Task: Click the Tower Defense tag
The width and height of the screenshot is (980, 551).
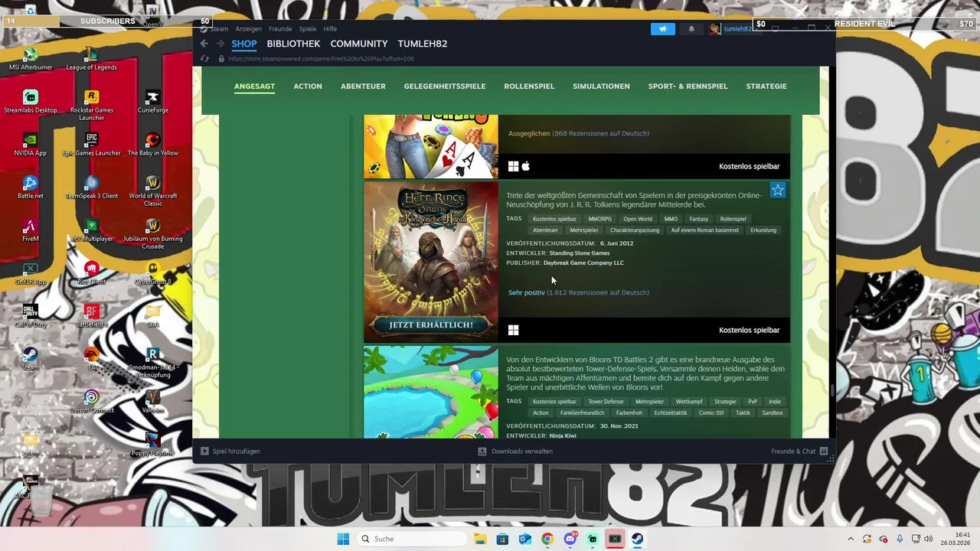Action: tap(606, 402)
